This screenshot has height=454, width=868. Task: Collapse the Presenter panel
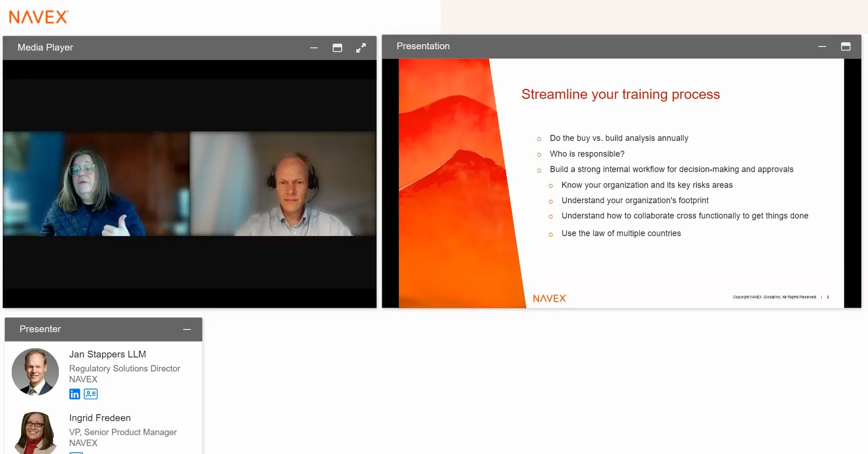[x=187, y=329]
